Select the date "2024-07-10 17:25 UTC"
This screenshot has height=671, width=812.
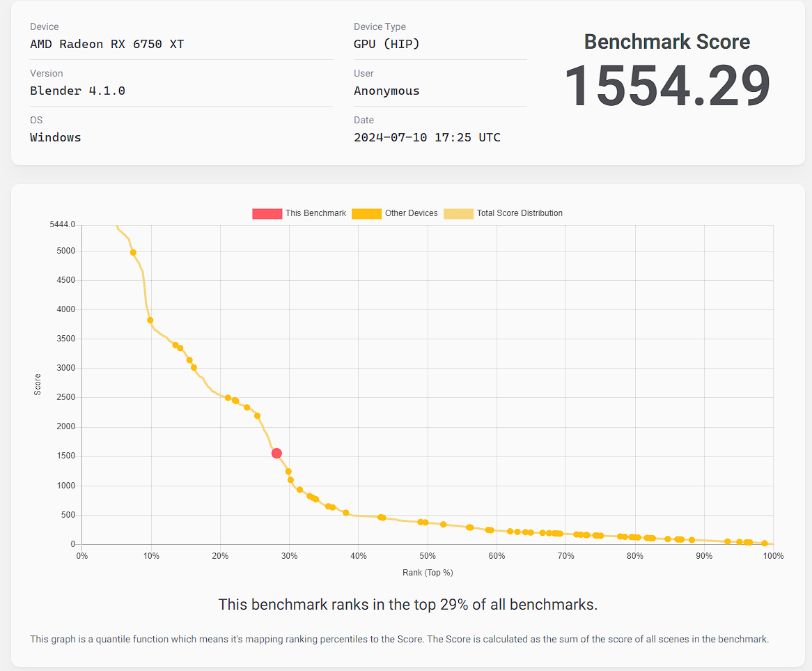pos(427,137)
